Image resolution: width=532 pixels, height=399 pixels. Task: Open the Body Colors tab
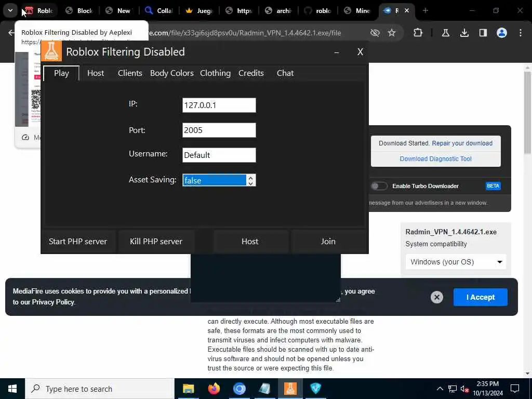[x=171, y=73]
